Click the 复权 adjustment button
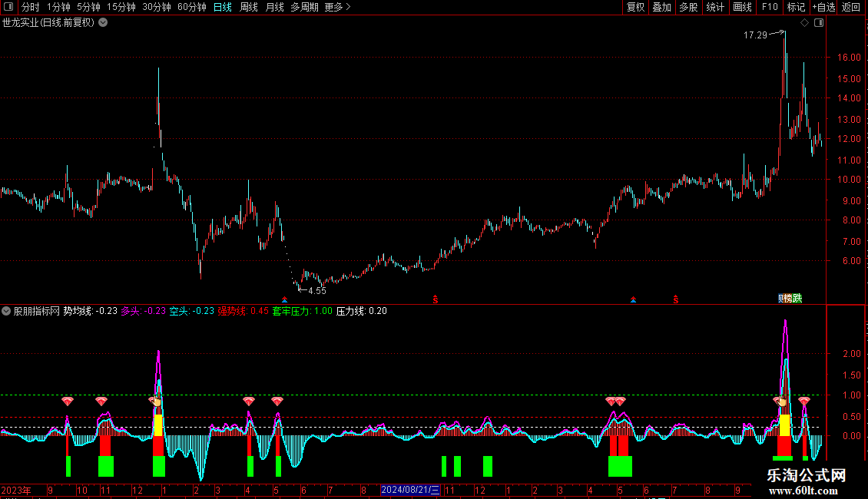The width and height of the screenshot is (868, 499). [x=635, y=7]
